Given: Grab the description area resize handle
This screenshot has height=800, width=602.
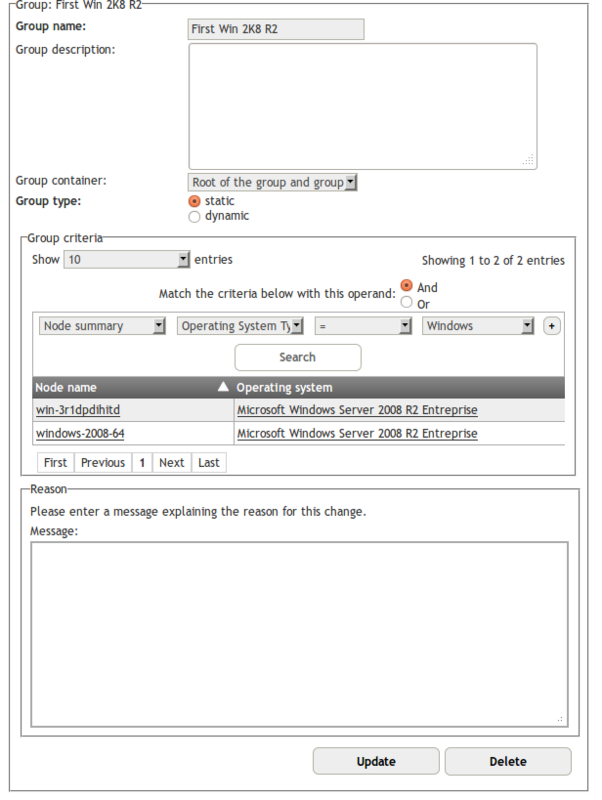Looking at the screenshot, I should pos(529,161).
